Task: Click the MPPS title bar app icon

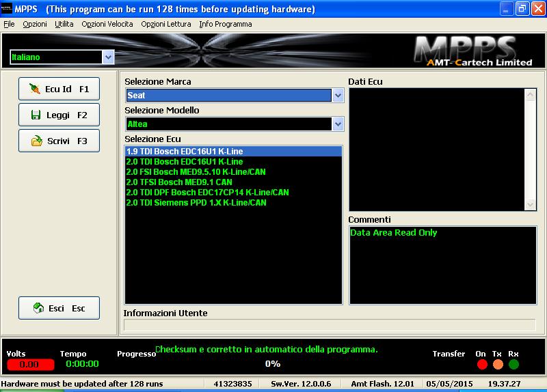Action: coord(7,9)
